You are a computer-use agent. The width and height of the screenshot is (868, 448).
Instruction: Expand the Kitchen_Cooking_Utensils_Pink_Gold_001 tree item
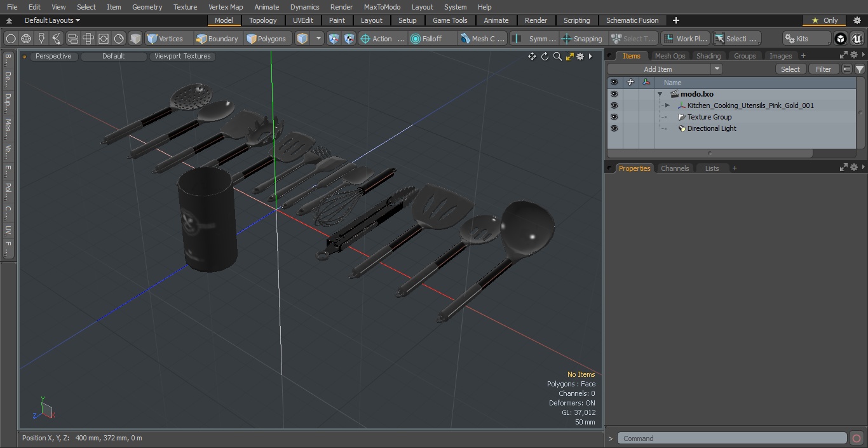[x=667, y=105]
